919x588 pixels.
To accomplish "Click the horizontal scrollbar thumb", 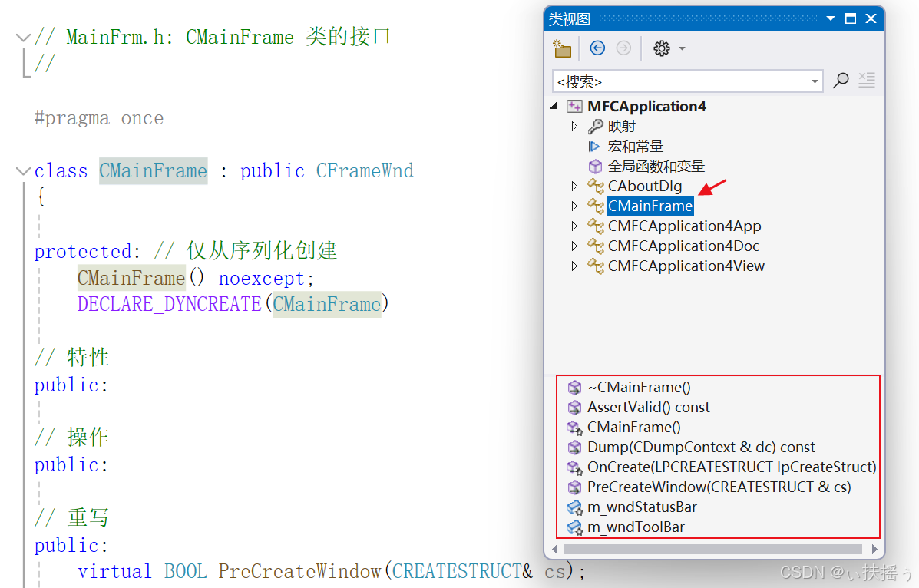I will [712, 550].
